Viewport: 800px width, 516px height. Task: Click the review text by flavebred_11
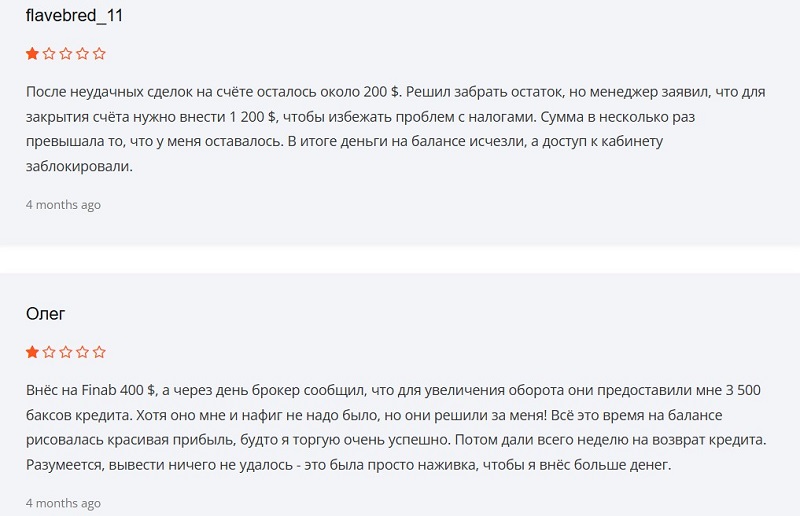pyautogui.click(x=390, y=129)
